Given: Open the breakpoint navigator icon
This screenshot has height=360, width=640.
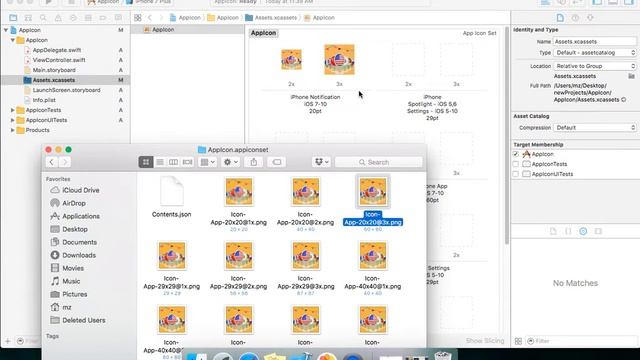Looking at the screenshot, I should click(103, 18).
